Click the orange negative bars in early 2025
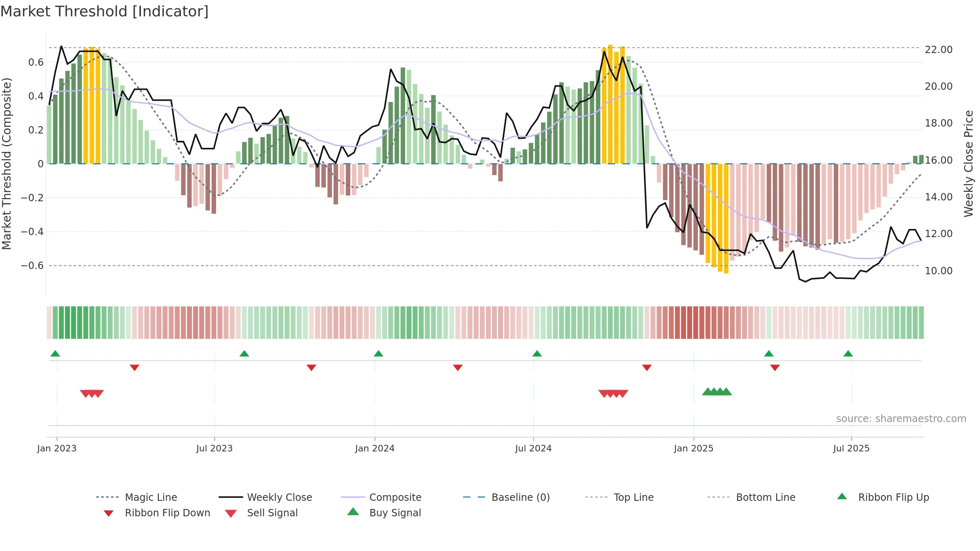Viewport: 980px width, 551px height. coord(717,219)
